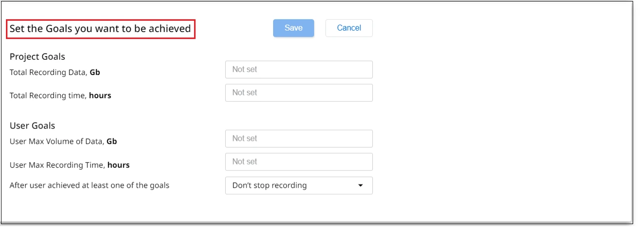Focus the Total Recording Data input field

299,70
